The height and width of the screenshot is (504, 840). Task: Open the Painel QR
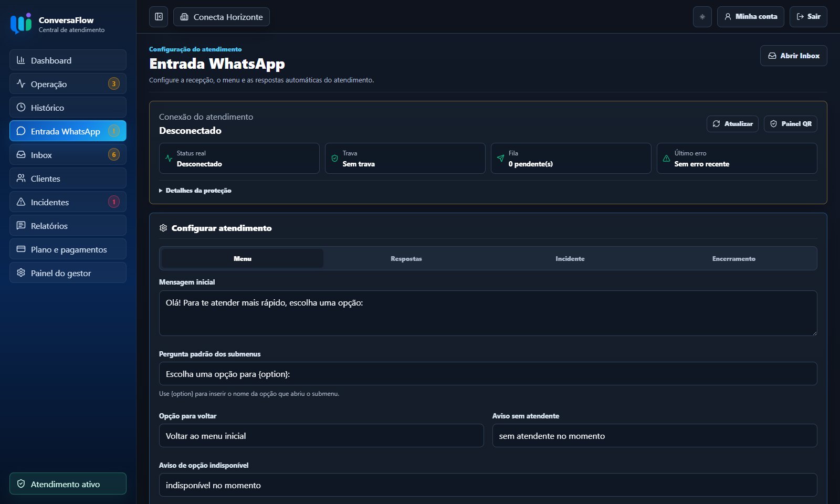pos(790,124)
